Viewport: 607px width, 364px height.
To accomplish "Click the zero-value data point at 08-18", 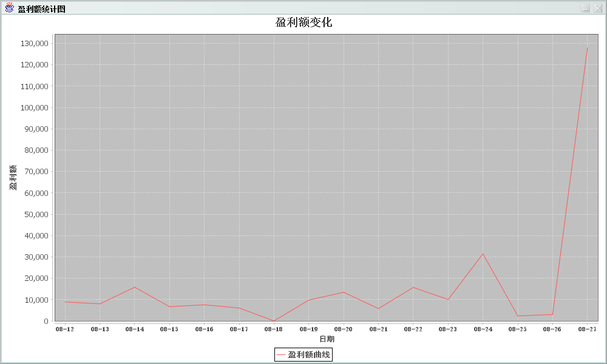I will tap(274, 321).
